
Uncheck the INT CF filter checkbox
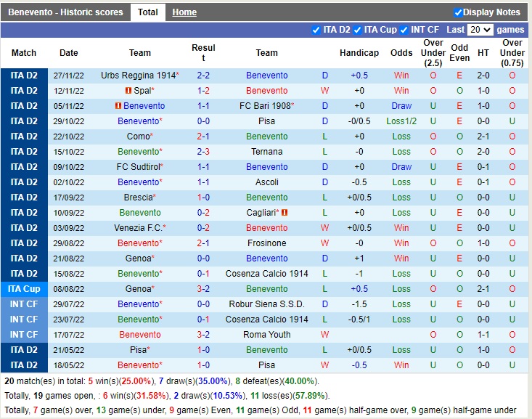[404, 30]
